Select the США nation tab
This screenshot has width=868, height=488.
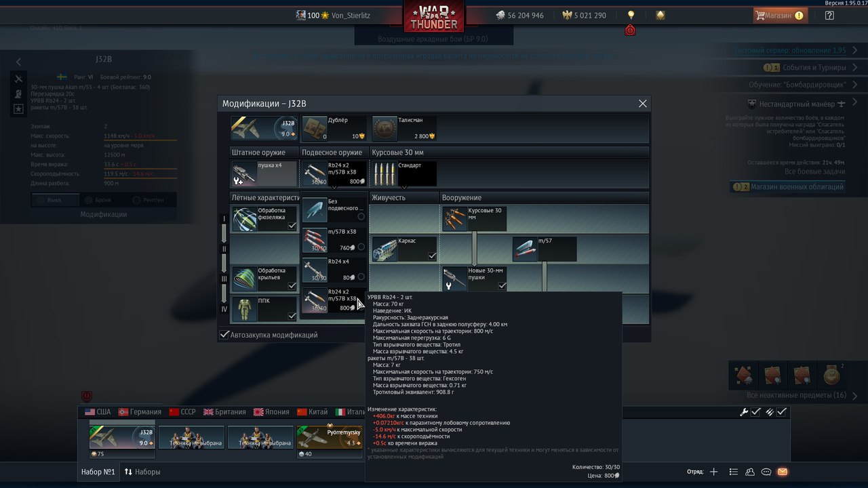coord(98,411)
